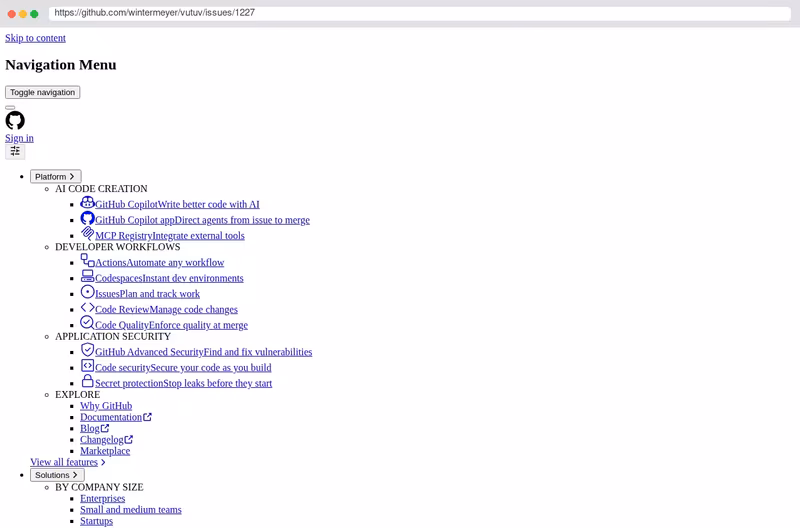The height and width of the screenshot is (528, 800).
Task: Click the Toggle navigation button
Action: (x=42, y=92)
